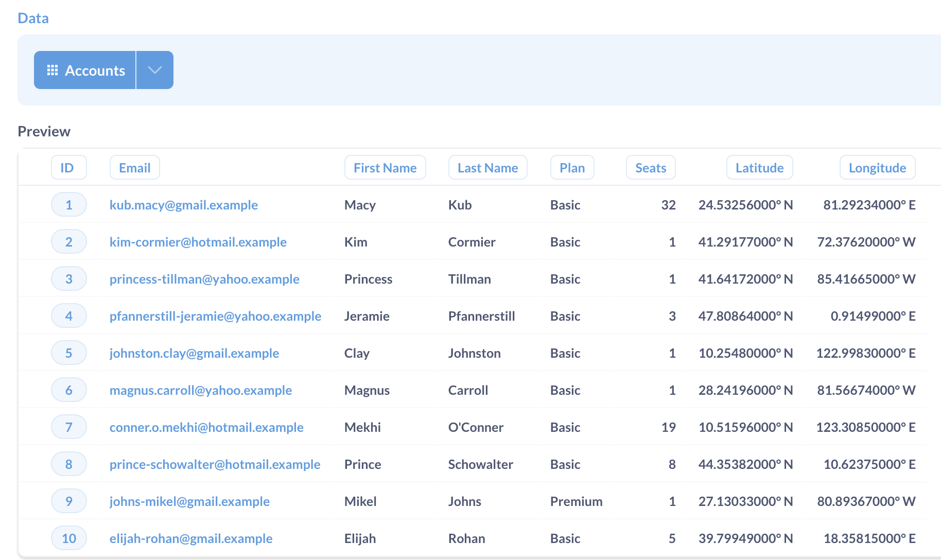The image size is (941, 560).
Task: Click princess-tillman@yahoo.example email link
Action: click(x=204, y=279)
